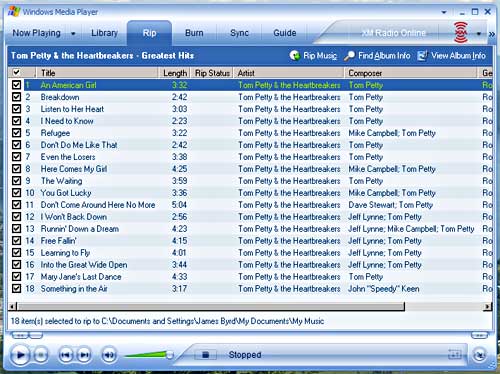Click the Windows Media Player logo icon

(14, 12)
